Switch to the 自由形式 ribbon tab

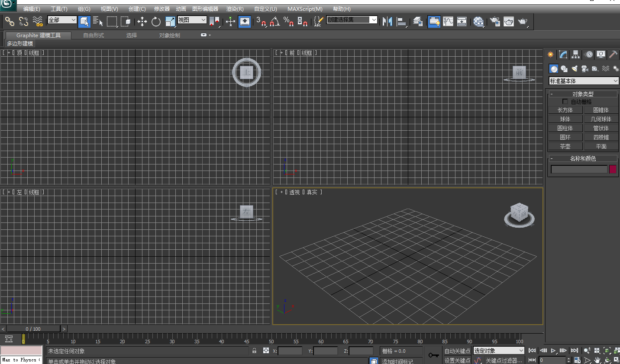[92, 35]
